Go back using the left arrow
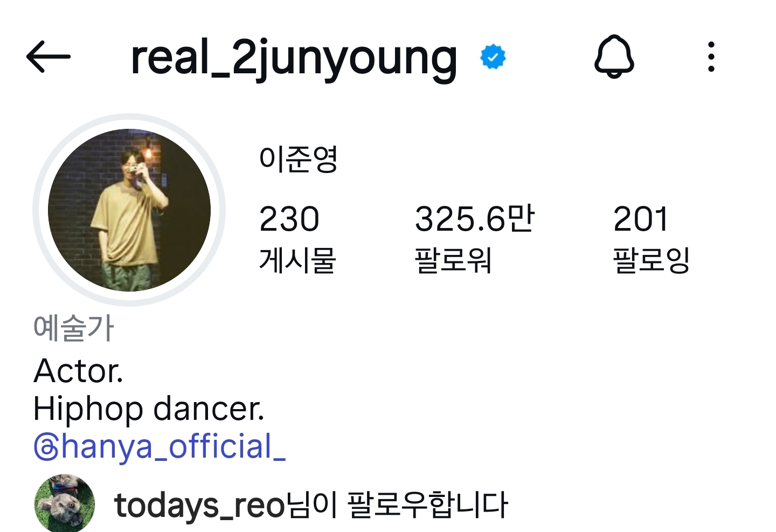The width and height of the screenshot is (776, 532). pos(48,56)
